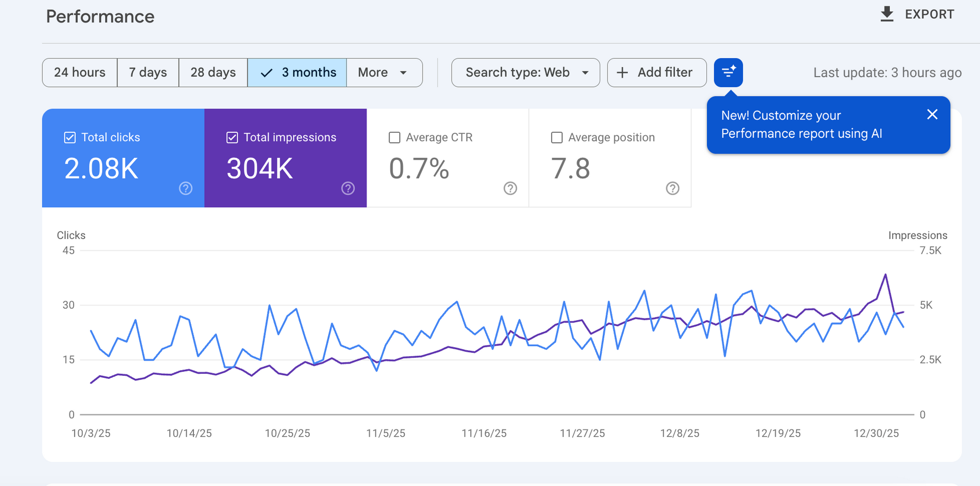Open the AI customize filter icon button
Screen dimensions: 980x486
pyautogui.click(x=728, y=72)
